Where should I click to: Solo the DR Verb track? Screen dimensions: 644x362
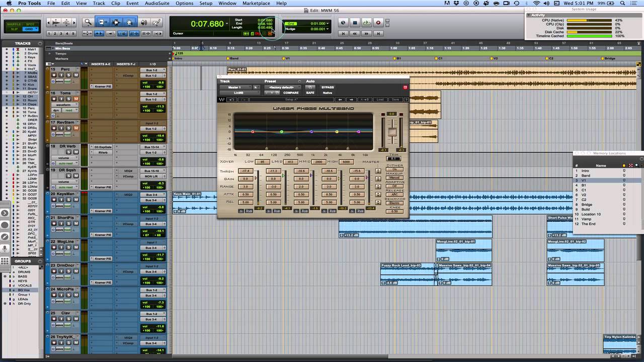(x=68, y=152)
